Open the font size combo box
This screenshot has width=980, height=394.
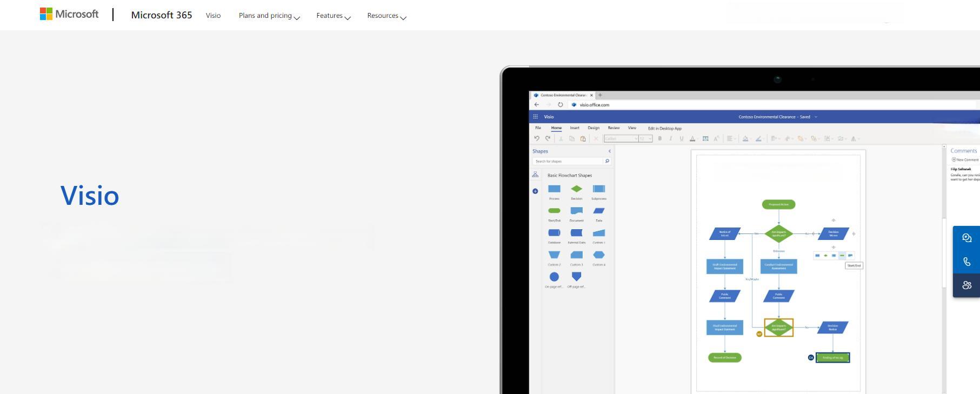click(x=646, y=139)
